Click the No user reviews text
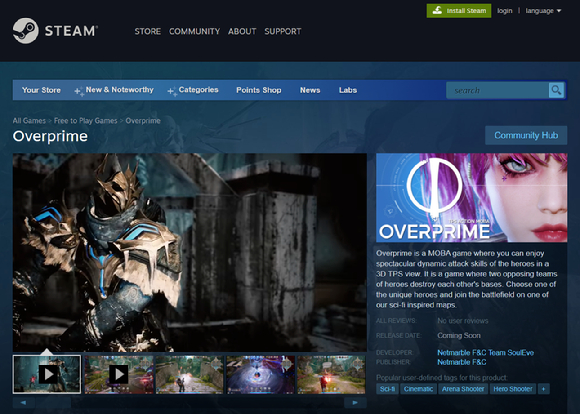The width and height of the screenshot is (580, 414). (x=463, y=321)
